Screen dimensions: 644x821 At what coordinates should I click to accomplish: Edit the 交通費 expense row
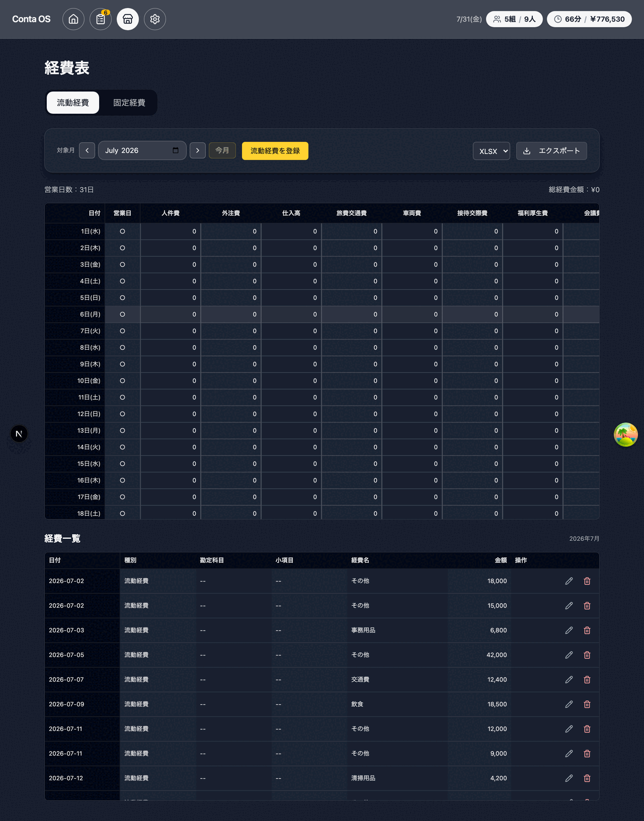point(569,680)
